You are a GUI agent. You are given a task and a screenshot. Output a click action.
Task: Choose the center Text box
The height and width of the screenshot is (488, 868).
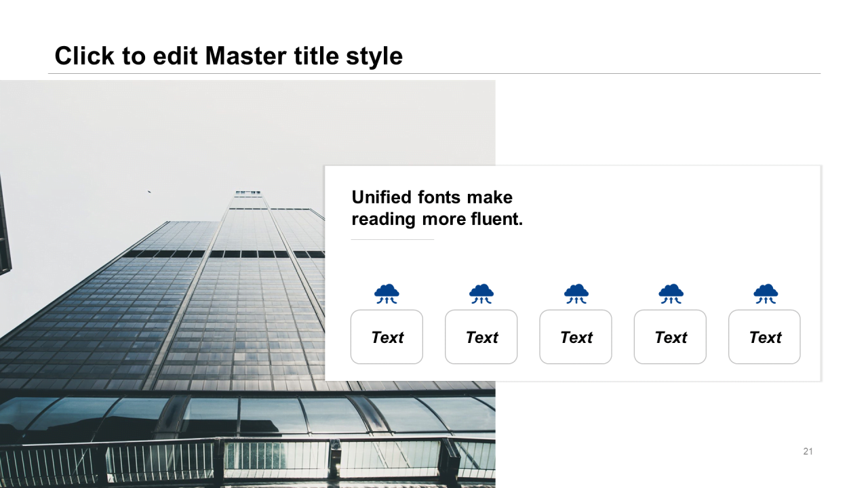click(576, 337)
